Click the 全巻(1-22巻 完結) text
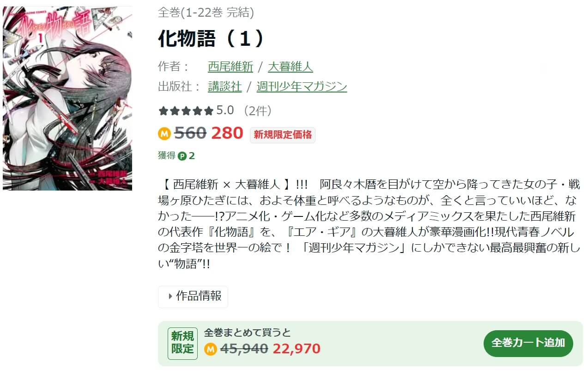 (206, 12)
